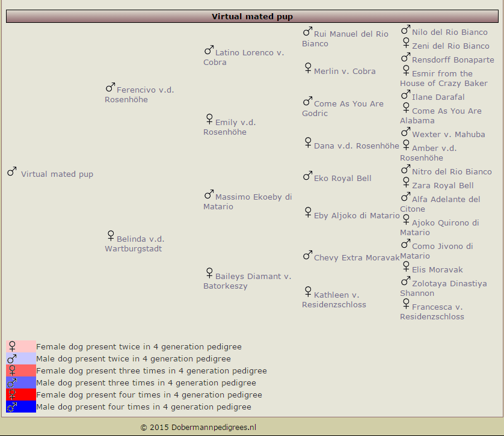Open Emily v.d. Rosenhöhe link

230,127
